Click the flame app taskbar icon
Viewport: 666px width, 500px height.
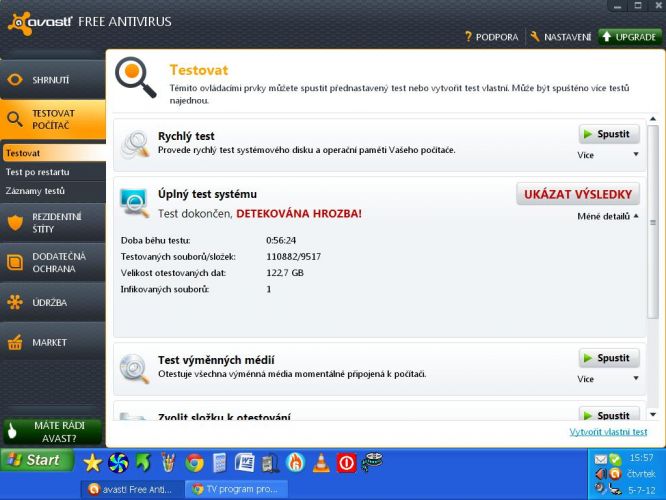[x=296, y=463]
